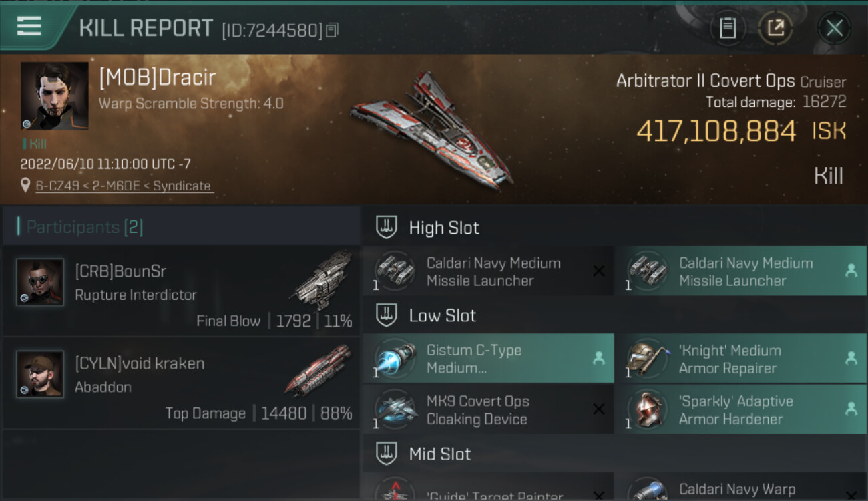The image size is (868, 501).
Task: Open the 6-CZ49 Syndicate location link
Action: click(124, 186)
